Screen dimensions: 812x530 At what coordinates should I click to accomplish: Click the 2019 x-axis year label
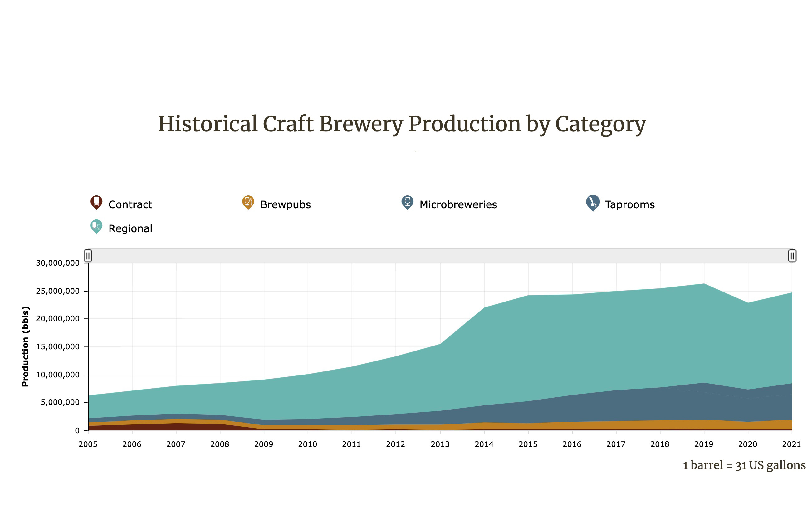click(x=703, y=444)
